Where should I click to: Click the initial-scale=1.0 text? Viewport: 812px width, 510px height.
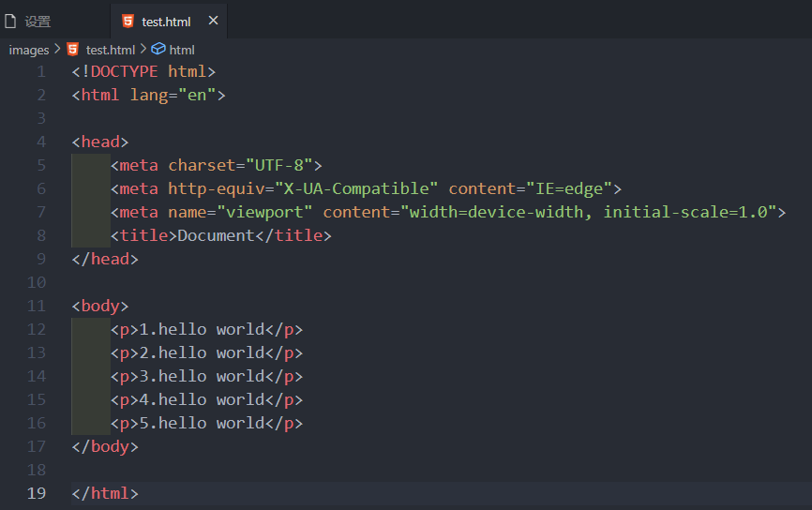[x=685, y=212]
